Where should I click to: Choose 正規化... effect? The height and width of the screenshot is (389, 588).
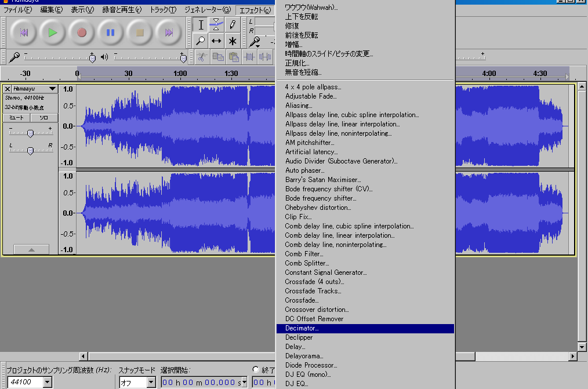[x=365, y=63]
